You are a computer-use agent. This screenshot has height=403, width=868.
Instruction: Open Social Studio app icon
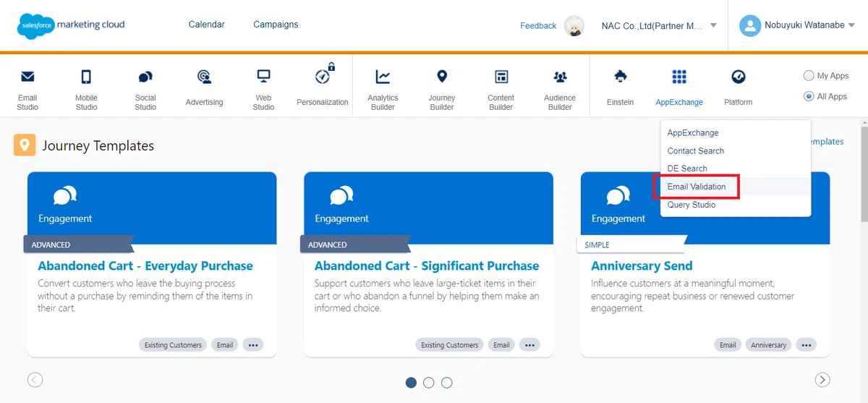click(145, 77)
